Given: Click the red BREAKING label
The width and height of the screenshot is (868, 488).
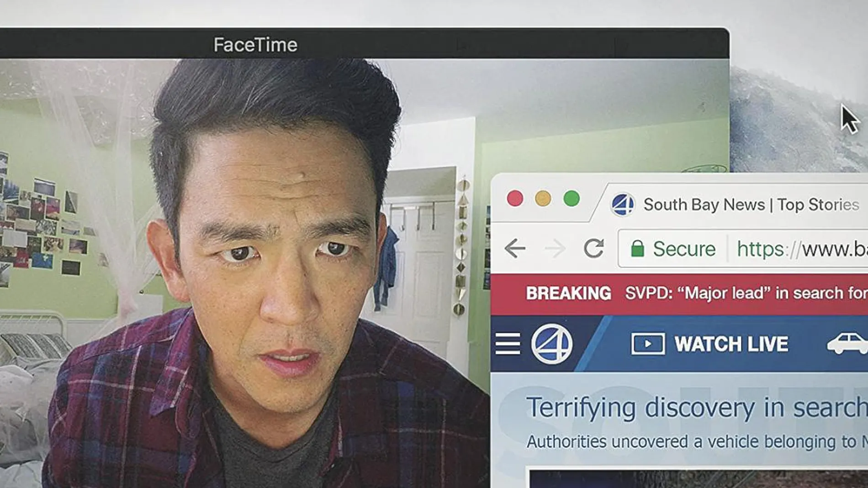Looking at the screenshot, I should 568,294.
